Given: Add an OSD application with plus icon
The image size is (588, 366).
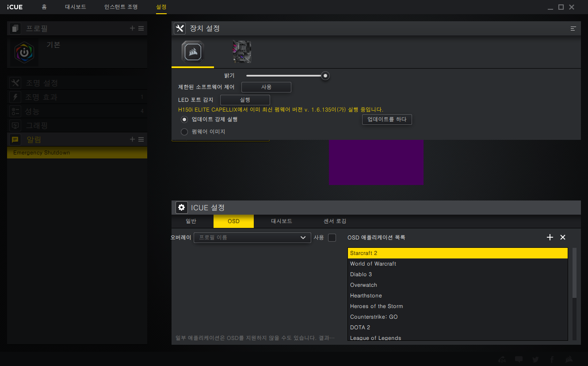Looking at the screenshot, I should [550, 237].
